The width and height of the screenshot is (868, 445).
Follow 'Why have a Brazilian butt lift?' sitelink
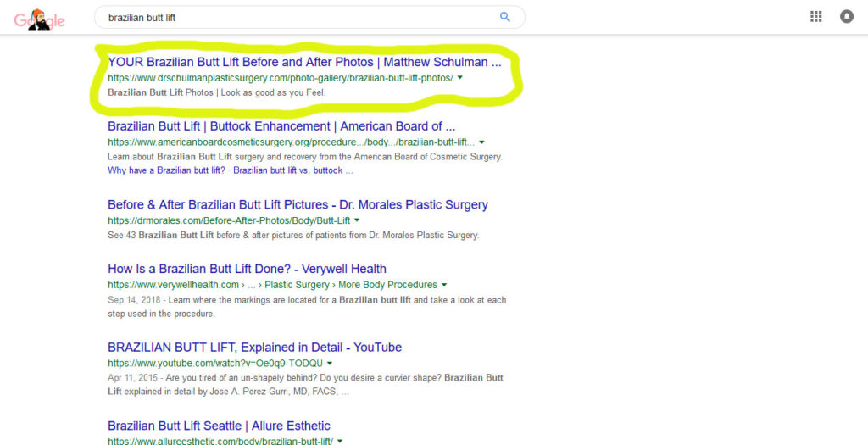tap(167, 170)
